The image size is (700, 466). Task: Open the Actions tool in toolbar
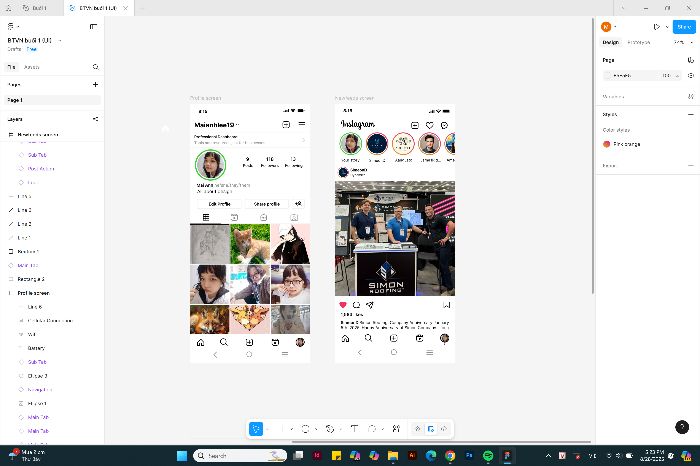[x=396, y=429]
